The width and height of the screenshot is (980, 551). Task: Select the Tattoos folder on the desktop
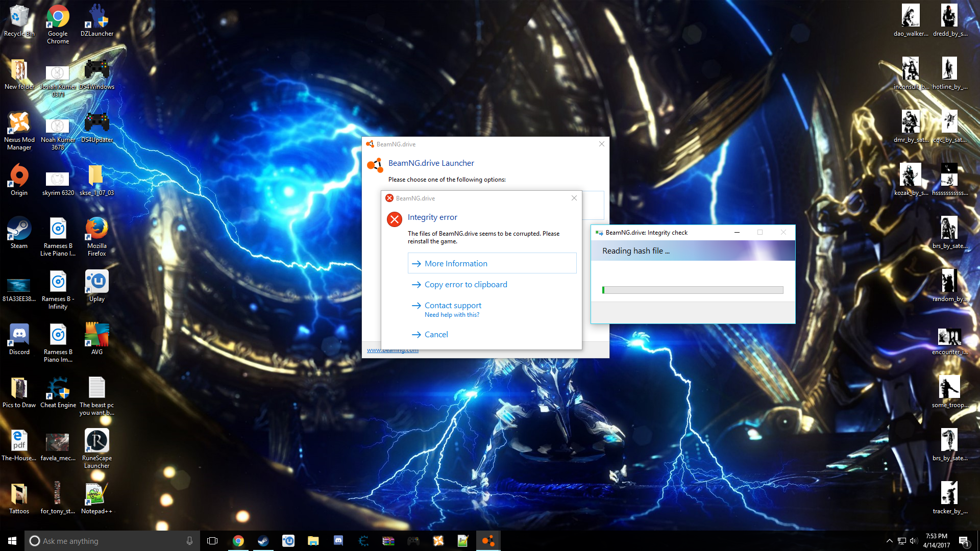(19, 498)
